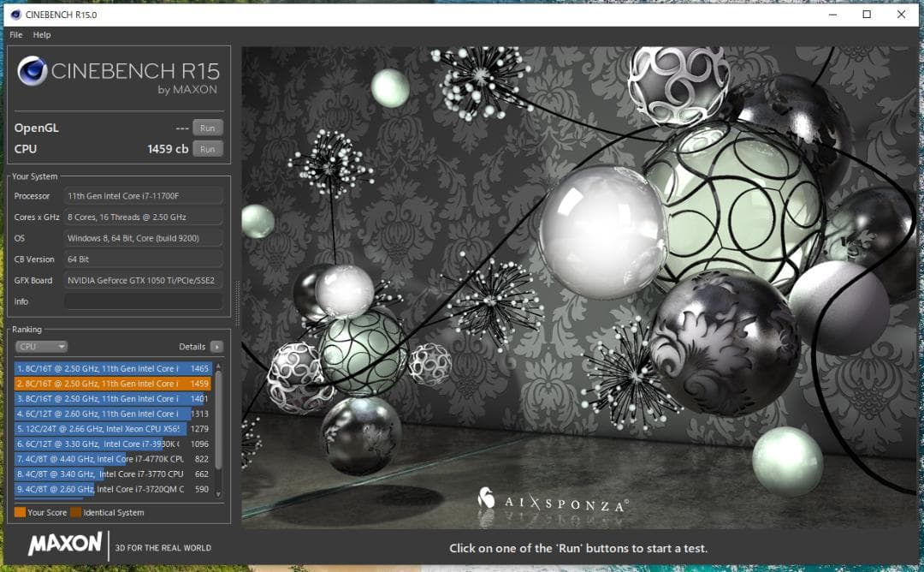
Task: Click the orange Your Score swatch
Action: (19, 511)
